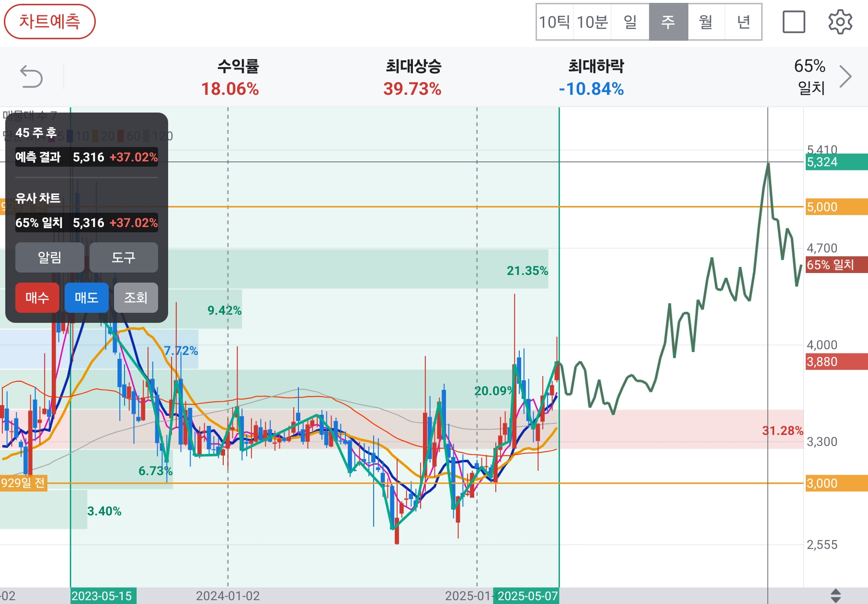Viewport: 868px width, 604px height.
Task: Tap the 4,700 price axis label
Action: point(822,248)
